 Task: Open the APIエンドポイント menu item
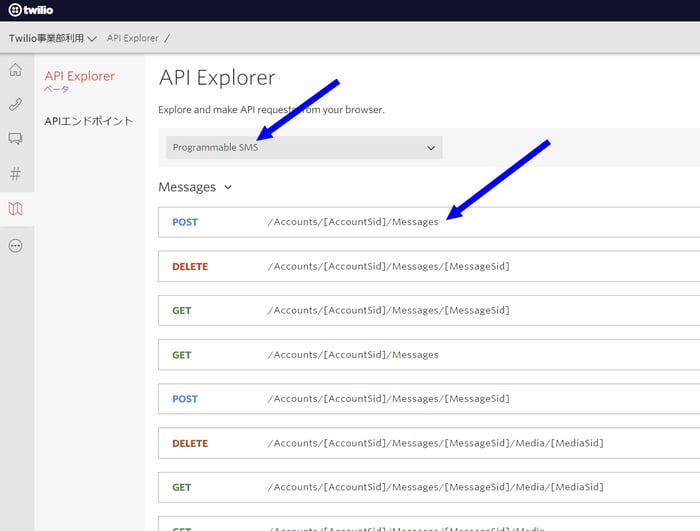(x=89, y=121)
